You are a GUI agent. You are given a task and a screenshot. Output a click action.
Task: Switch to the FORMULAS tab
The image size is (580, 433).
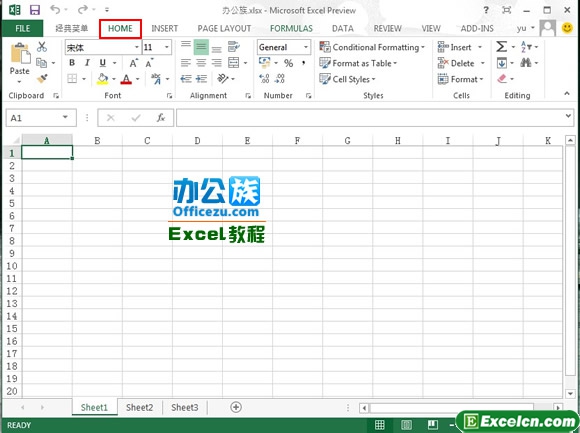[x=291, y=28]
